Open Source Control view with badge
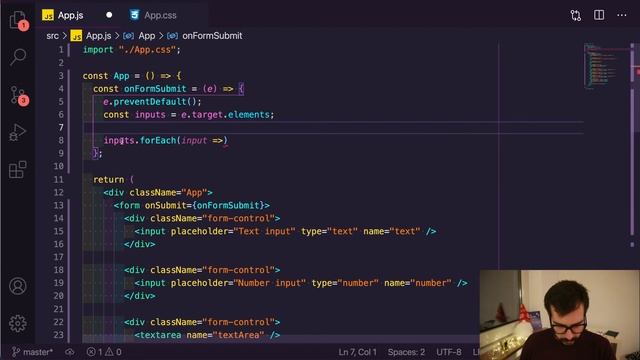Screen dimensions: 640x360 pos(18,96)
